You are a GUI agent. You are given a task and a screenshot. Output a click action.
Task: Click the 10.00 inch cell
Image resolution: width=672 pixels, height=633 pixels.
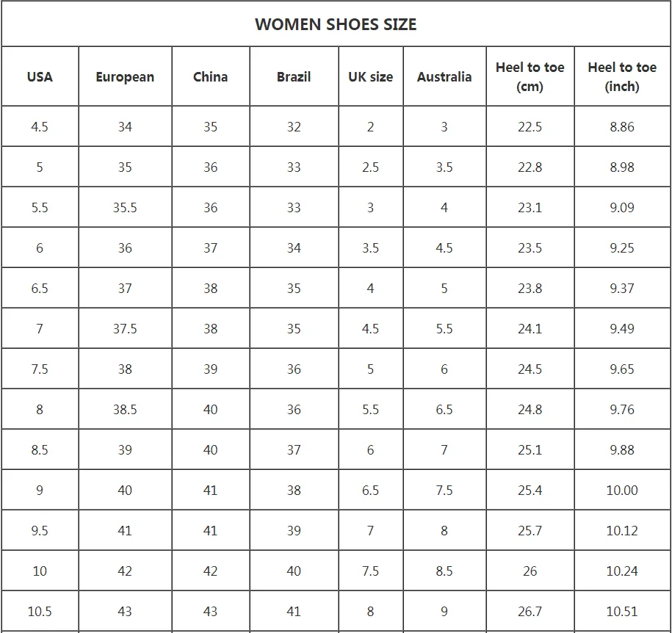(622, 491)
